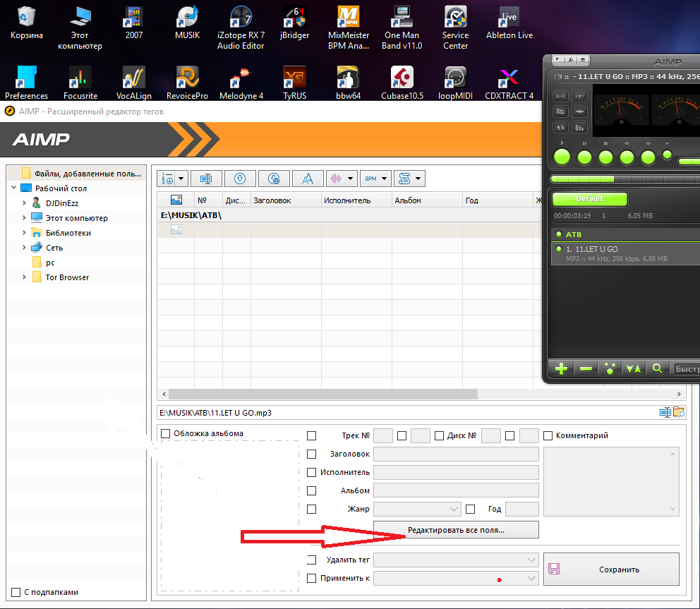
Task: Click the sort arrows button in playlist footer
Action: pos(634,369)
